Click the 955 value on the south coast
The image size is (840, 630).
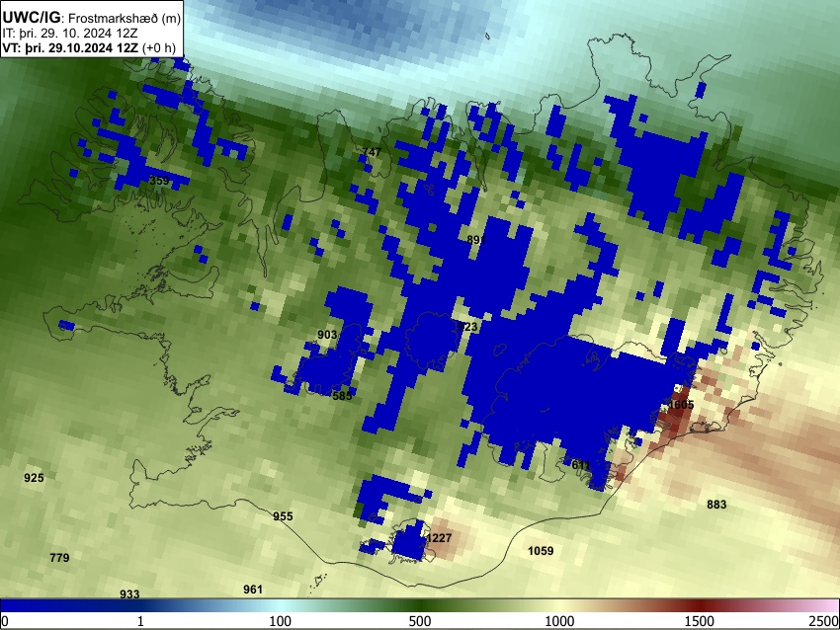click(283, 516)
